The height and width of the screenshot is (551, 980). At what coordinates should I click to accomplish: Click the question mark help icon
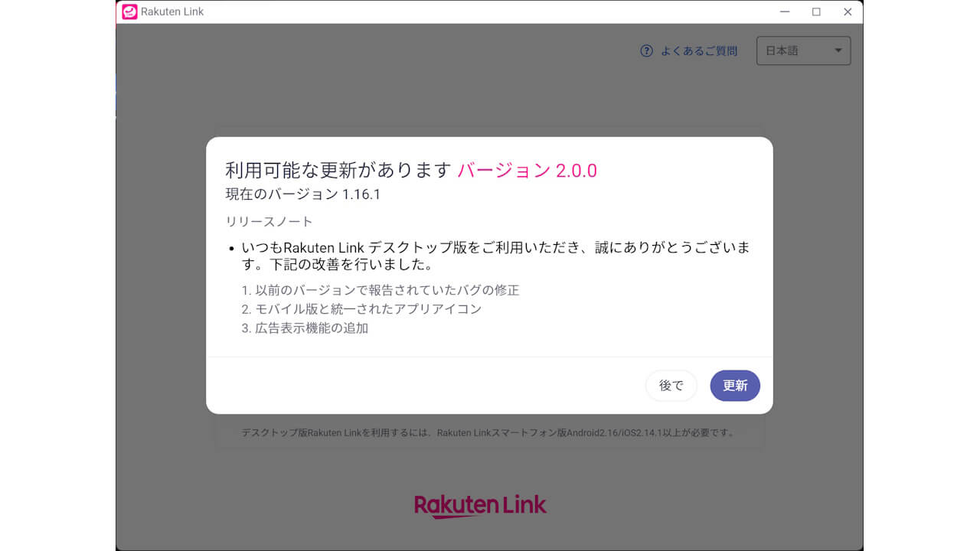coord(647,51)
